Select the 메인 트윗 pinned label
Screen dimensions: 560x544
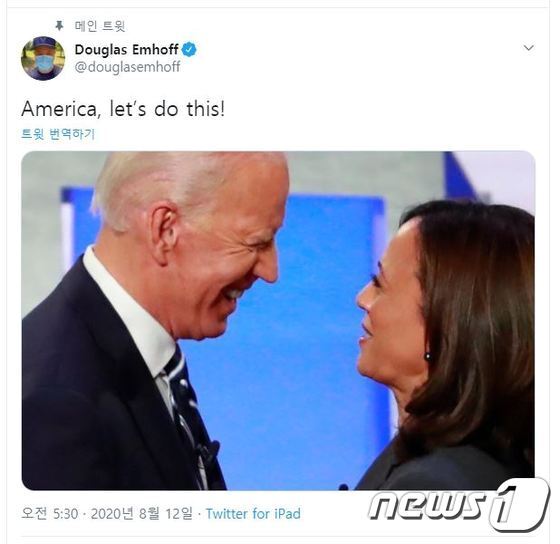click(100, 26)
